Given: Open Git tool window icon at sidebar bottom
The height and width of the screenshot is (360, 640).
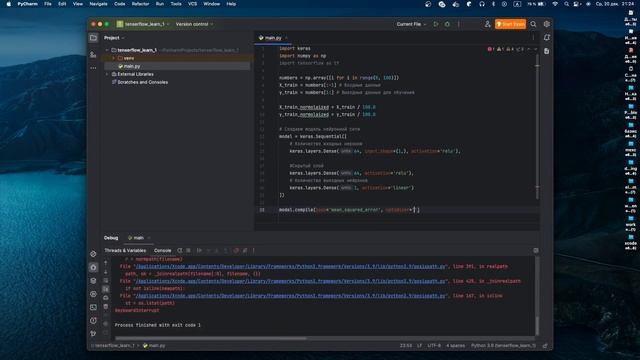Looking at the screenshot, I should pos(93,334).
